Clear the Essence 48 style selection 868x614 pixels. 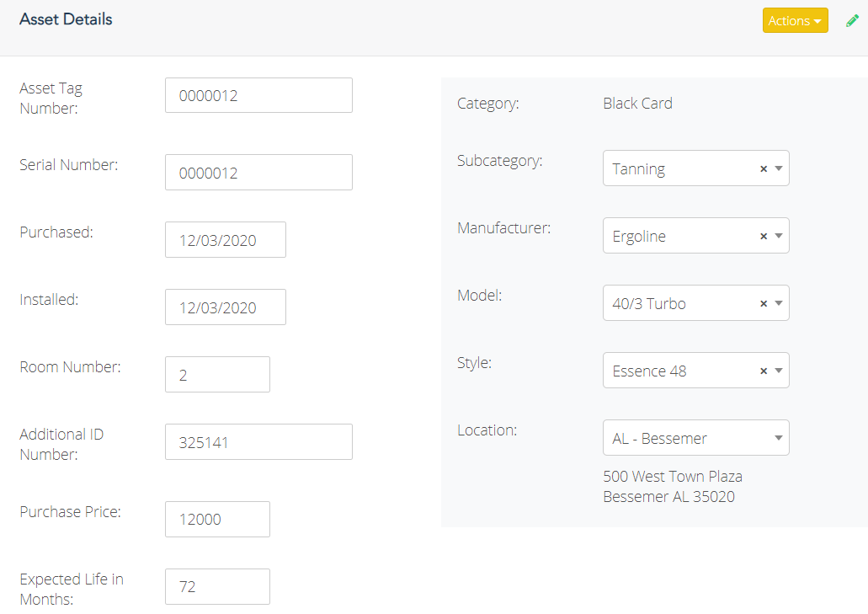[764, 371]
